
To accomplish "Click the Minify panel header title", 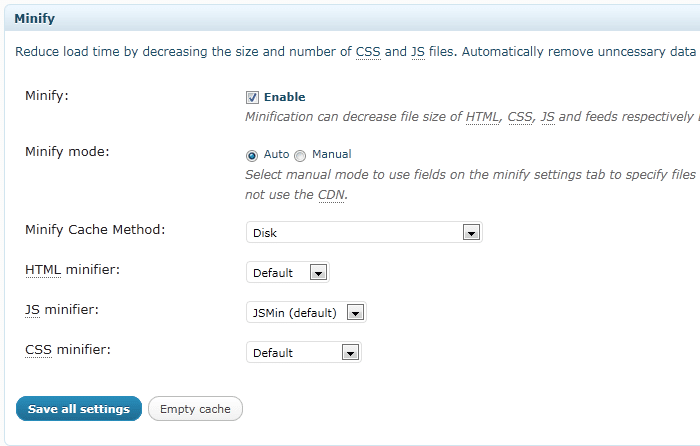I will [34, 19].
